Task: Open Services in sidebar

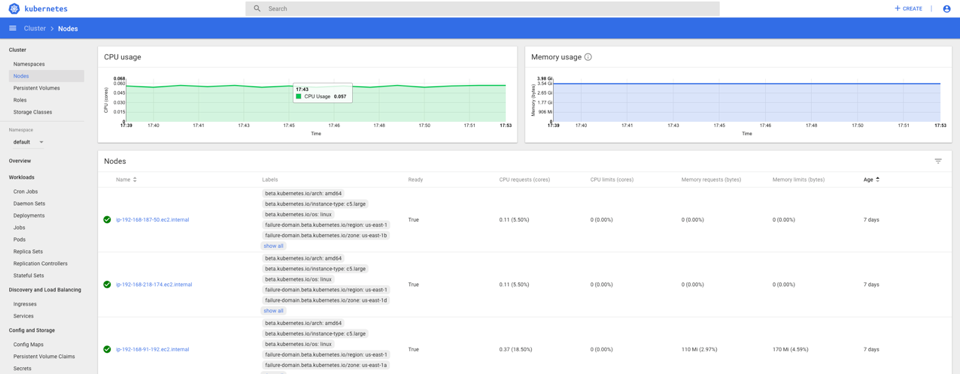Action: tap(23, 316)
